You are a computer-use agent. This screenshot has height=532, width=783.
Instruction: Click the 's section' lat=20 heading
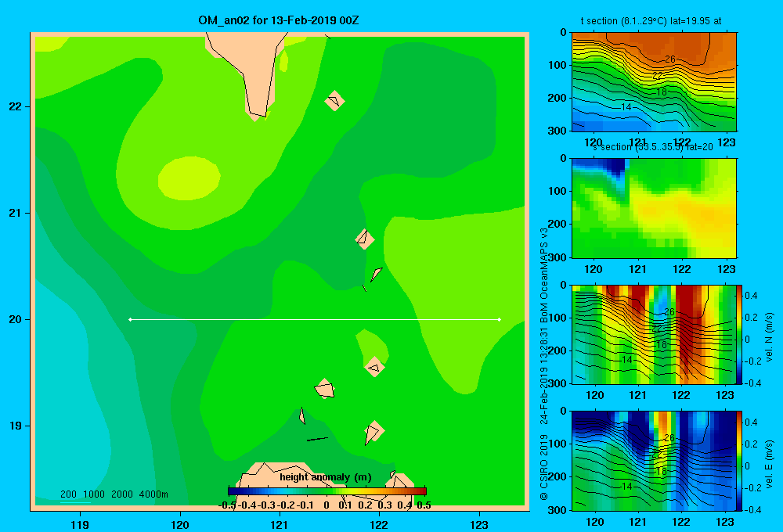pos(653,147)
